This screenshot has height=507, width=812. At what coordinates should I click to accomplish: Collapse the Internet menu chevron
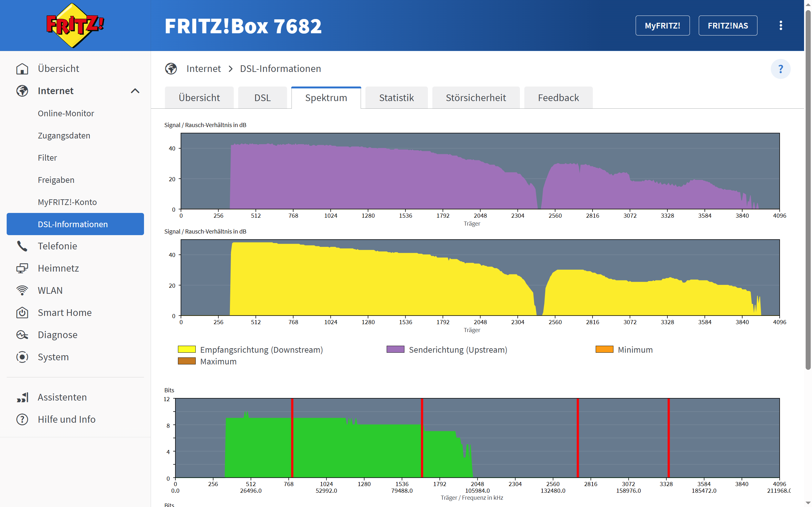[x=135, y=91]
